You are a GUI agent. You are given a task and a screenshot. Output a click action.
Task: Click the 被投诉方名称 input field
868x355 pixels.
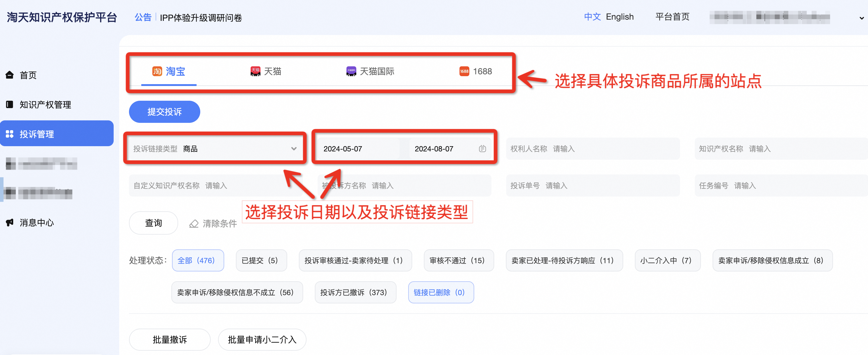404,185
